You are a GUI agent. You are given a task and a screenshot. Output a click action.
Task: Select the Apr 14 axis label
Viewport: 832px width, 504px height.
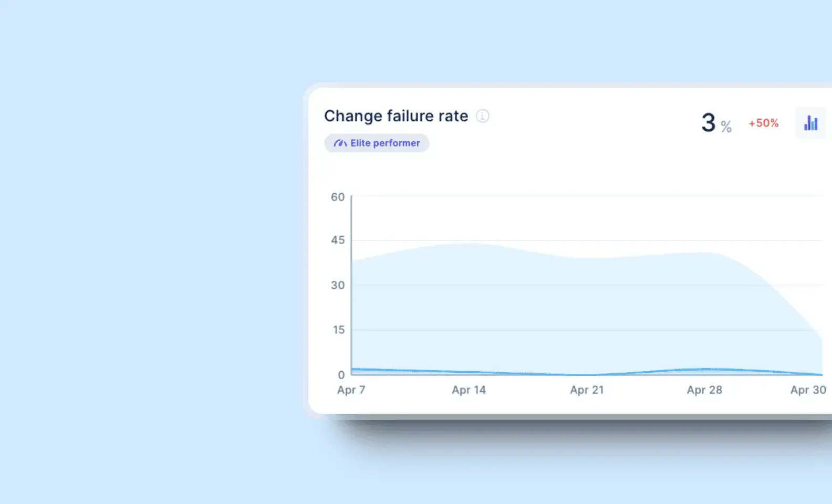coord(469,390)
